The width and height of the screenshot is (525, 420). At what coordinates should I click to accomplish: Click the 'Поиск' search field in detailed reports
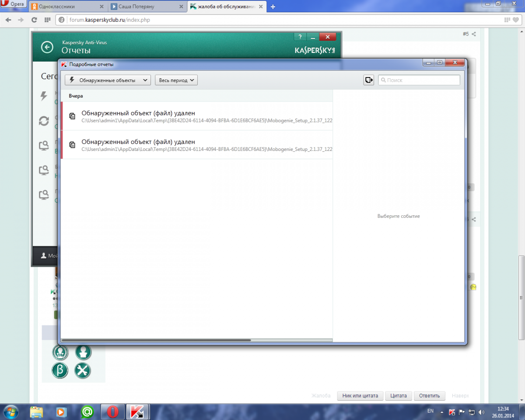[419, 80]
